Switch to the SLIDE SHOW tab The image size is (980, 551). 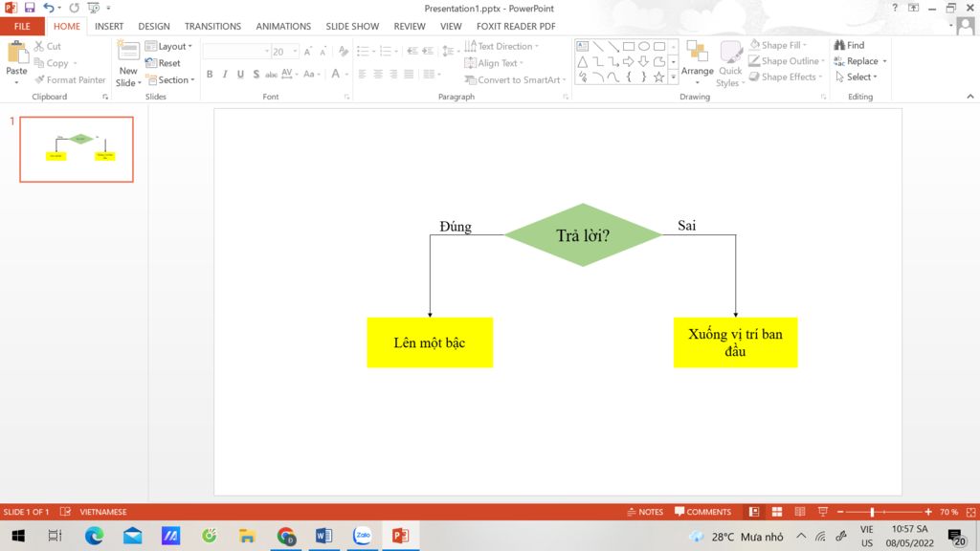tap(352, 26)
